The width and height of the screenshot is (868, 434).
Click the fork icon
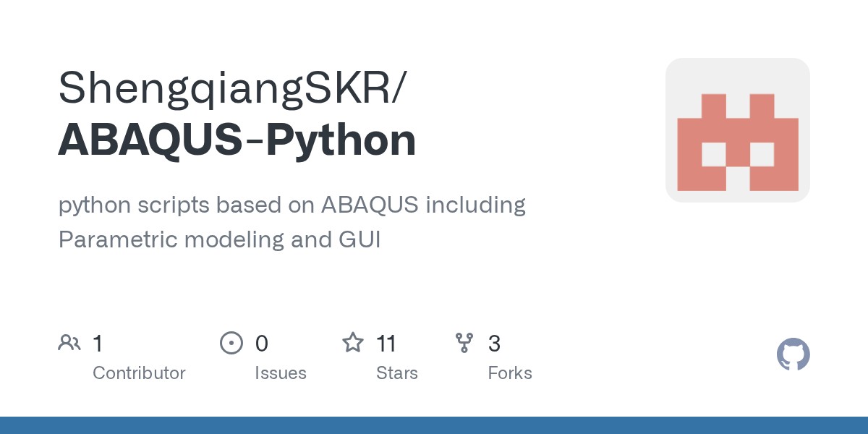tap(464, 343)
